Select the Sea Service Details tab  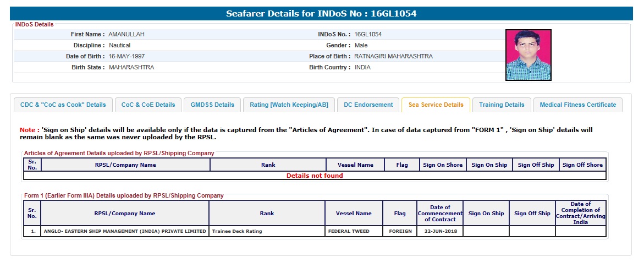coord(436,105)
